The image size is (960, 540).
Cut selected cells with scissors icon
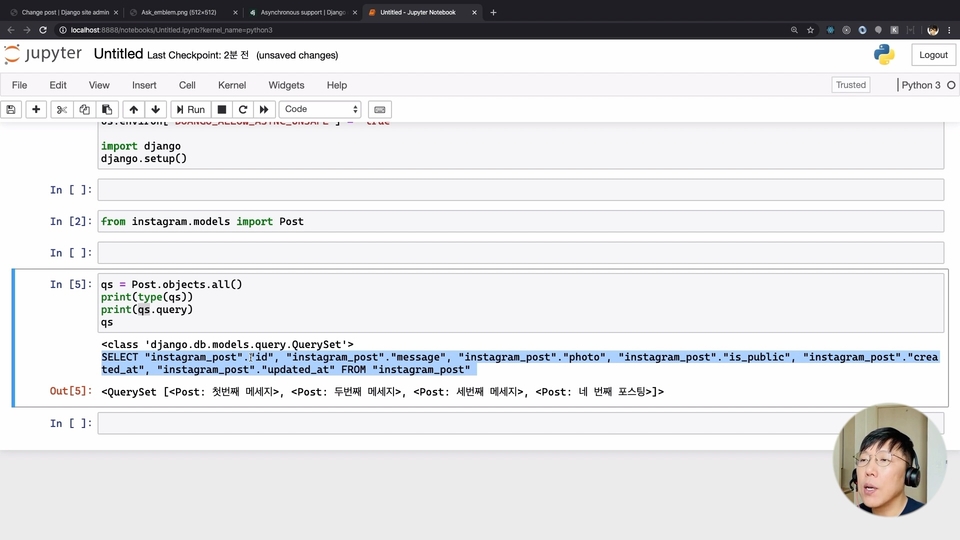point(61,110)
